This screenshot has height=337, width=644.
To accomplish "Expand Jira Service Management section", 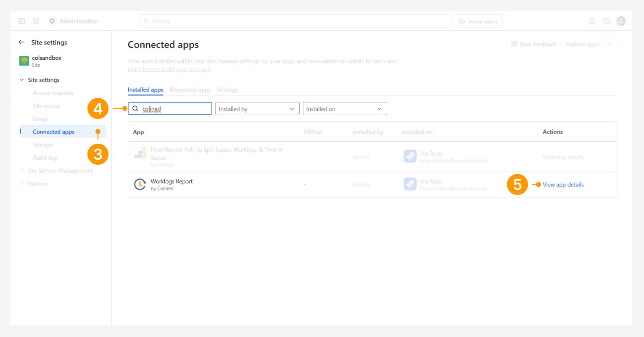I will coord(21,171).
